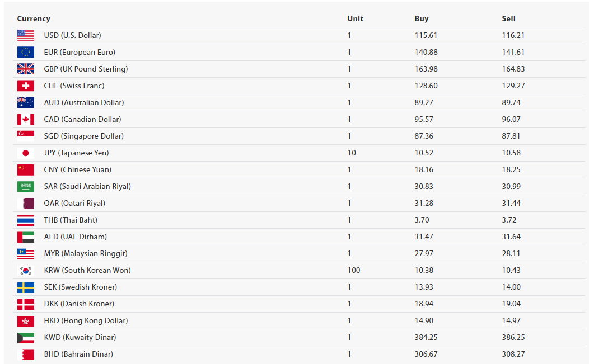Click the Currency column header

(x=34, y=19)
